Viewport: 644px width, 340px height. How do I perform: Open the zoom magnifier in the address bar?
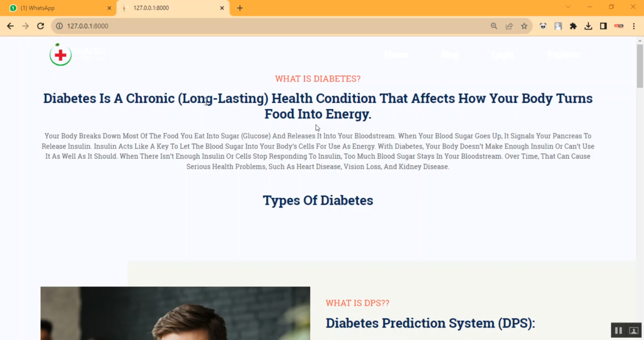click(494, 26)
